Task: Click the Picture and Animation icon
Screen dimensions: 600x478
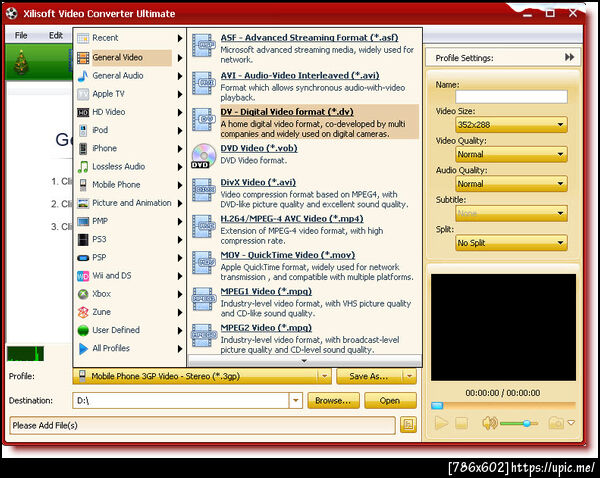Action: click(83, 203)
